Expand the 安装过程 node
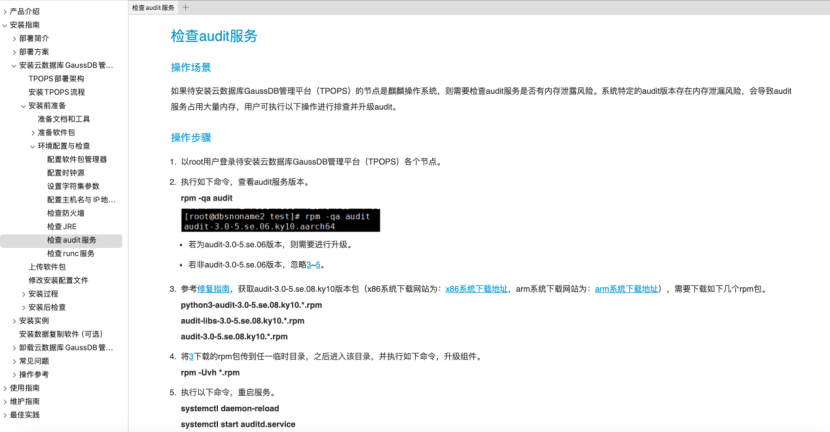The image size is (830, 432). pyautogui.click(x=23, y=294)
